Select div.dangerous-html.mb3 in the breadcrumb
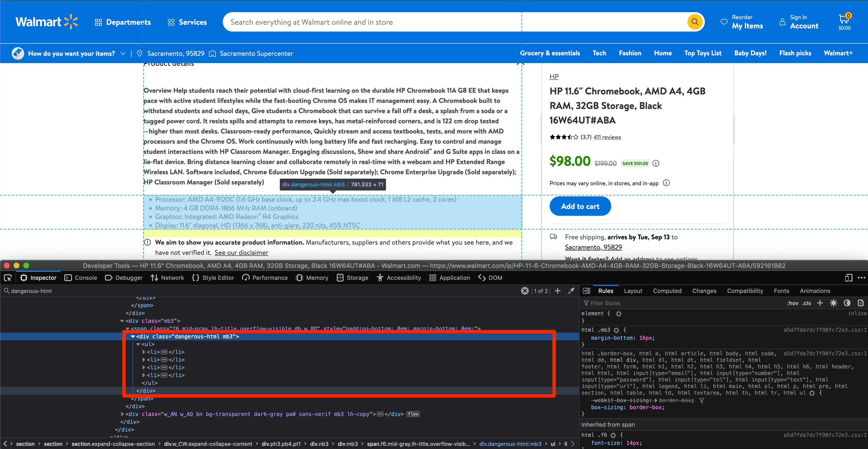The image size is (868, 449). tap(510, 444)
